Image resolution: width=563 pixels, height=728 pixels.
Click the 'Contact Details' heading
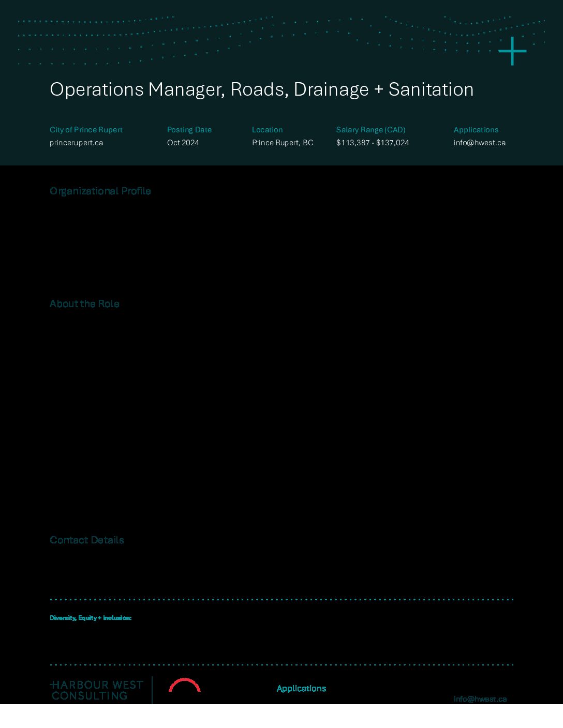point(87,540)
